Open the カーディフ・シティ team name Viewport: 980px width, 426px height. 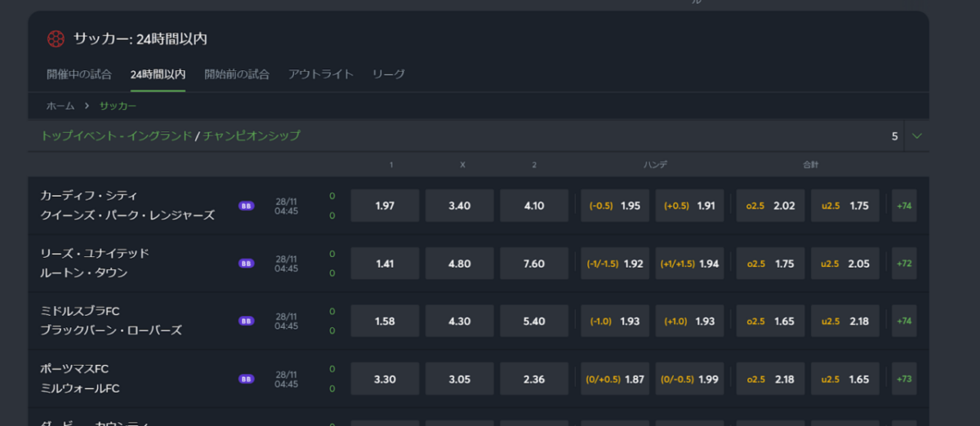pos(89,196)
